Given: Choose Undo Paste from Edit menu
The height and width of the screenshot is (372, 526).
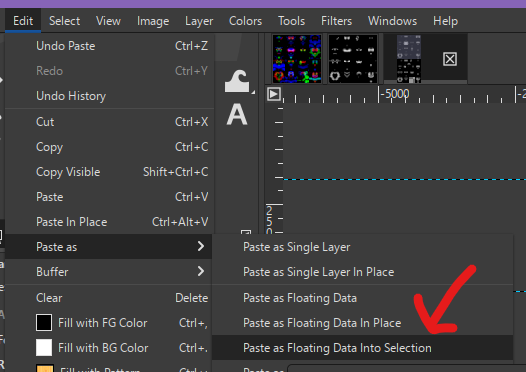Looking at the screenshot, I should [x=110, y=46].
